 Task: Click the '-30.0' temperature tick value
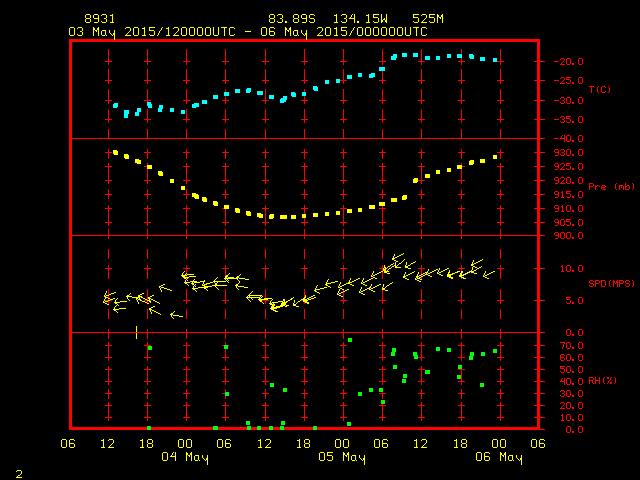pos(569,101)
